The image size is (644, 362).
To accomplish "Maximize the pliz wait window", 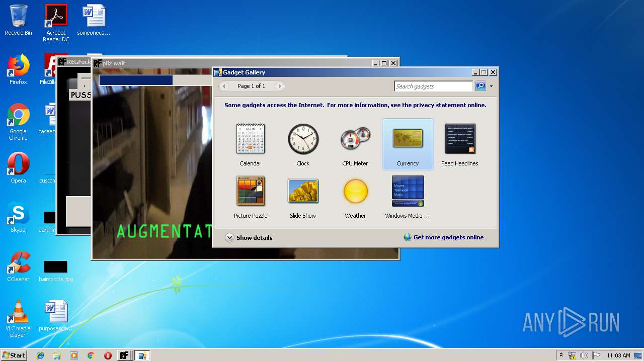I will (384, 63).
